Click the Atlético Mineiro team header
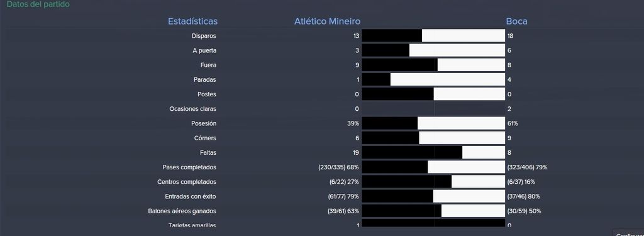Screen dimensions: 644x236 pyautogui.click(x=327, y=21)
